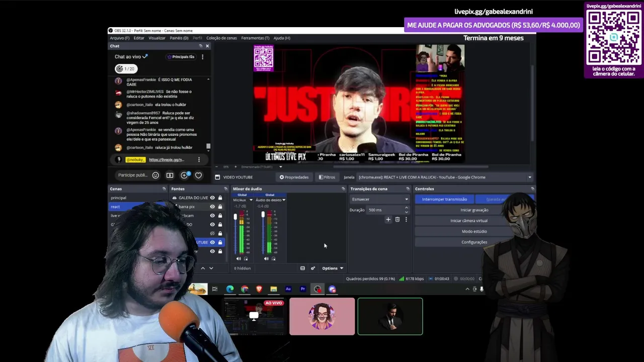Image resolution: width=644 pixels, height=362 pixels.
Task: Click the heart reaction icon
Action: click(198, 175)
